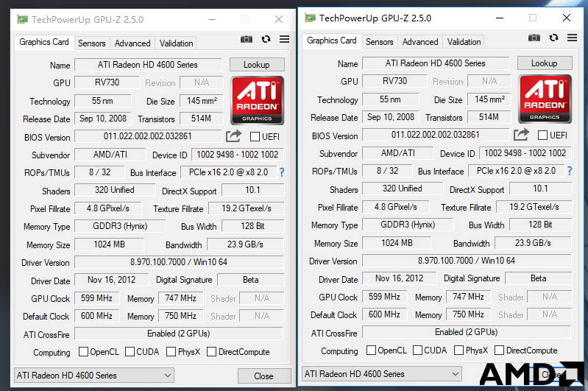
Task: Select the Graphics Card tab in right window
Action: [332, 40]
